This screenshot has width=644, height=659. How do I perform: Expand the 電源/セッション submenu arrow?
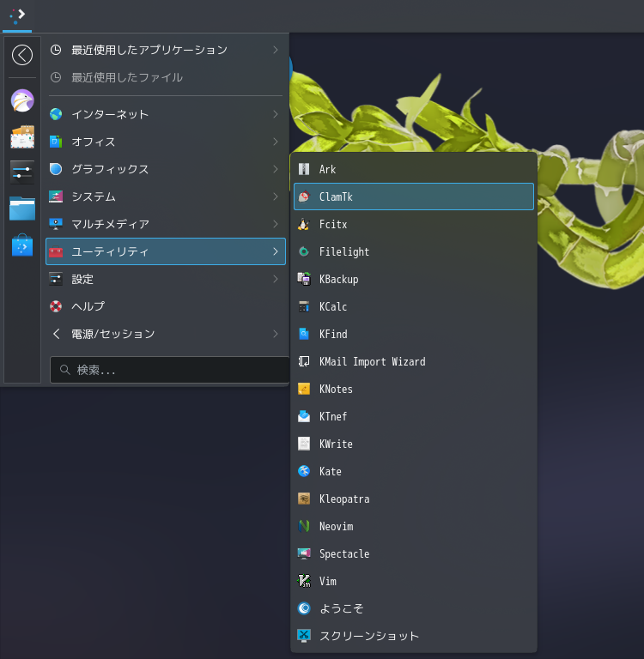click(x=276, y=334)
